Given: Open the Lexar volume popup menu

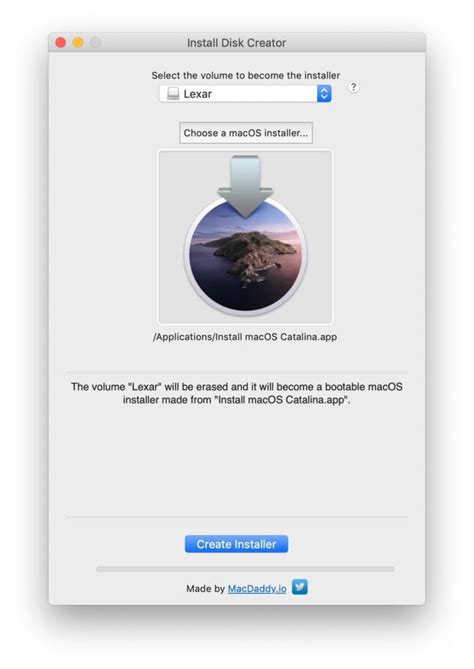Looking at the screenshot, I should tap(245, 94).
